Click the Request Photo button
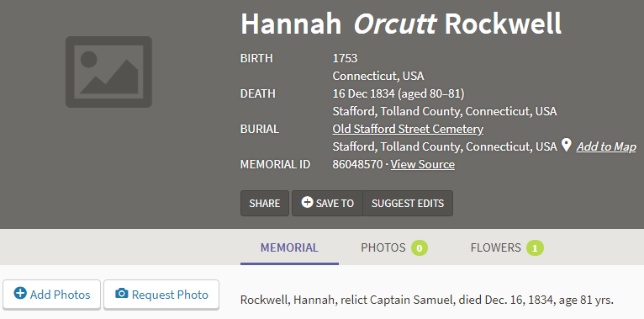644x319 pixels. tap(161, 295)
